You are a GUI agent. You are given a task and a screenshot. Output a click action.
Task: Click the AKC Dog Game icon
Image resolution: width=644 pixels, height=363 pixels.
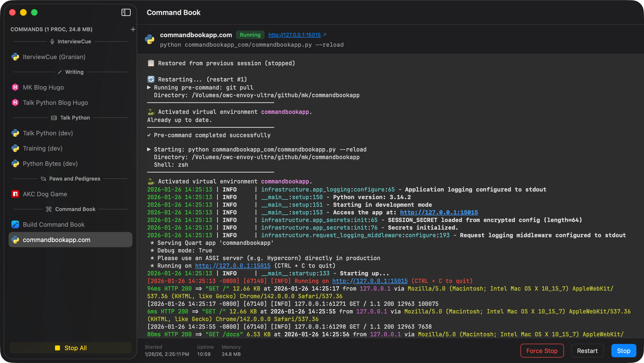(x=15, y=194)
